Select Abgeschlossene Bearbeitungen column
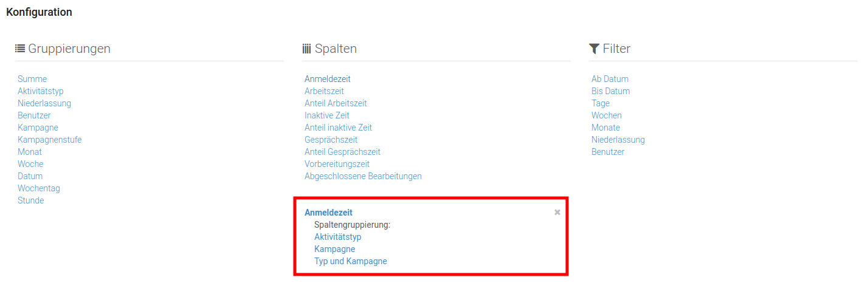Viewport: 868px width, 283px height. [x=363, y=176]
